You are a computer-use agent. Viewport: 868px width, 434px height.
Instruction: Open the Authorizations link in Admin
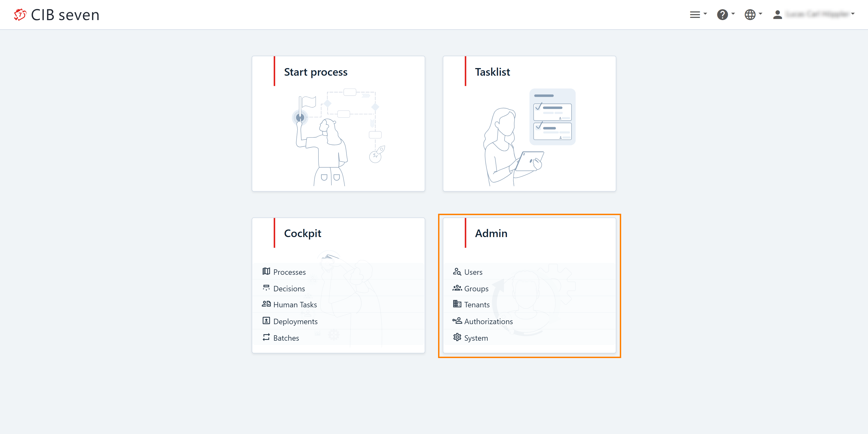[488, 321]
